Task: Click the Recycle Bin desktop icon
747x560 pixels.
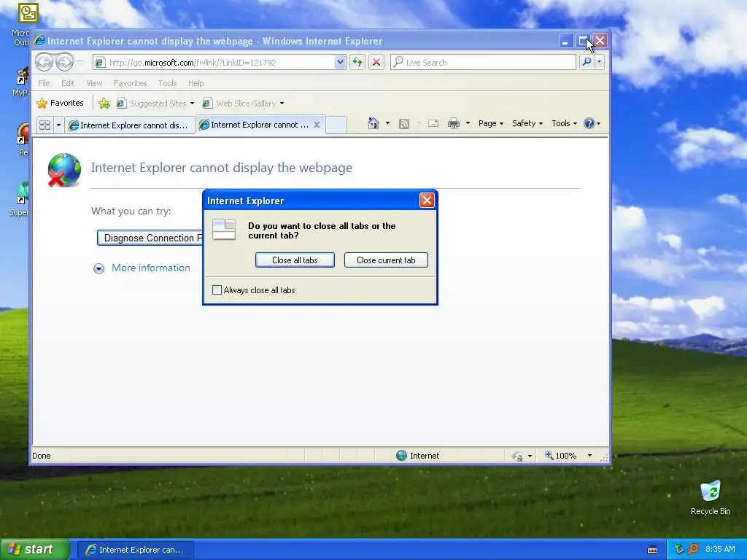Action: (711, 497)
